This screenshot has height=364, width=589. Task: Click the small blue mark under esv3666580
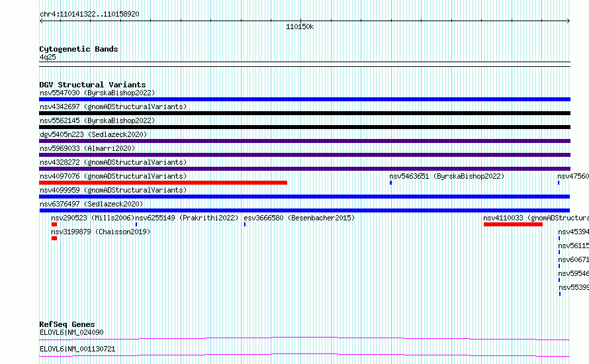[245, 224]
